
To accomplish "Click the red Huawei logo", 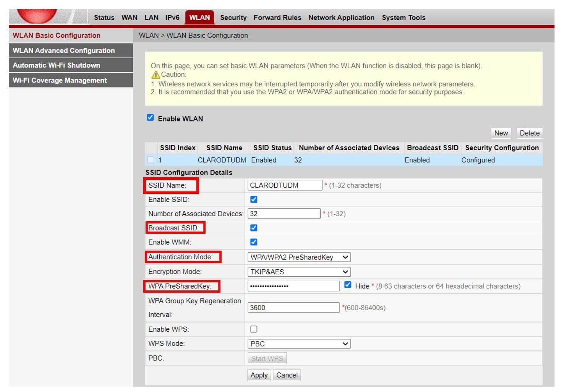I will coord(37,16).
